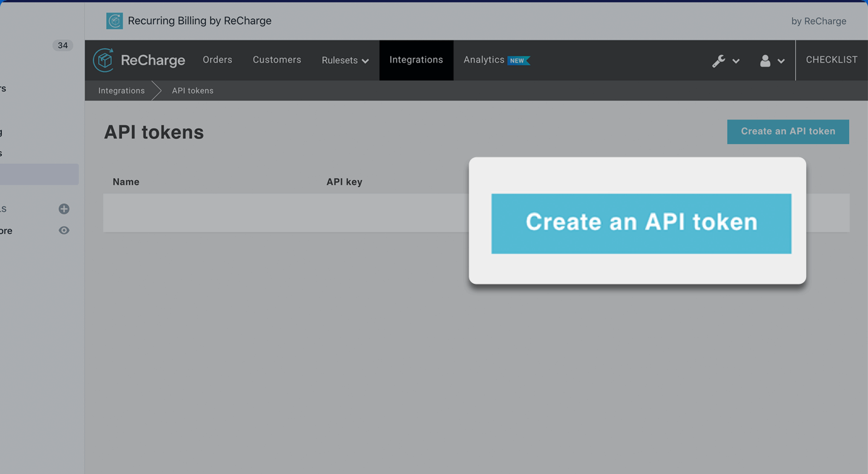
Task: Click the API tokens page heading
Action: 154,132
